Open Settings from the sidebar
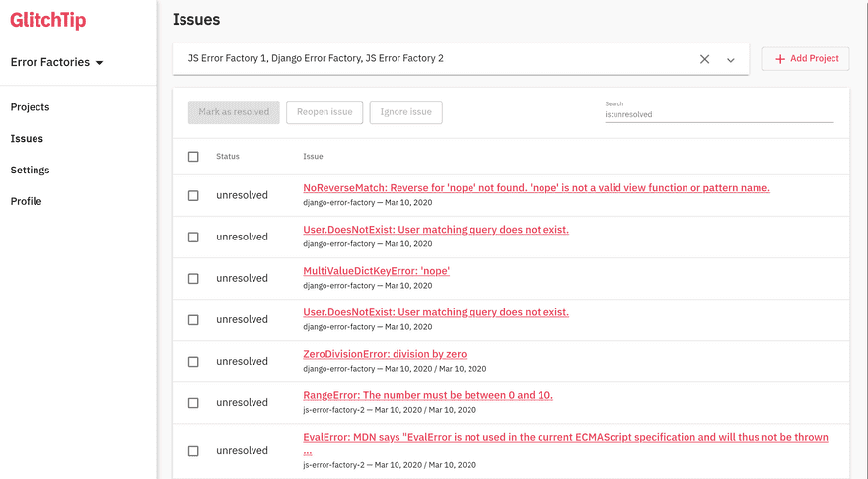The image size is (868, 479). coord(30,171)
